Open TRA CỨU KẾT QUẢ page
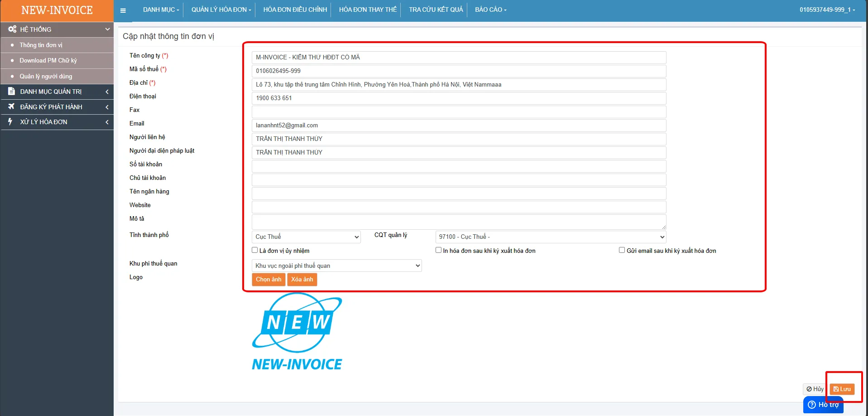868x416 pixels. [436, 10]
